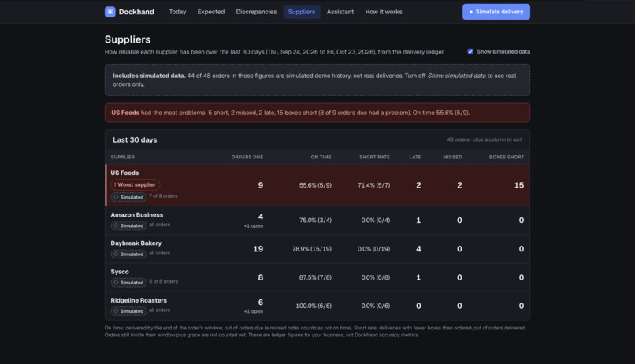Click Daybreak Bakery late count 4
The width and height of the screenshot is (635, 364).
tap(418, 249)
